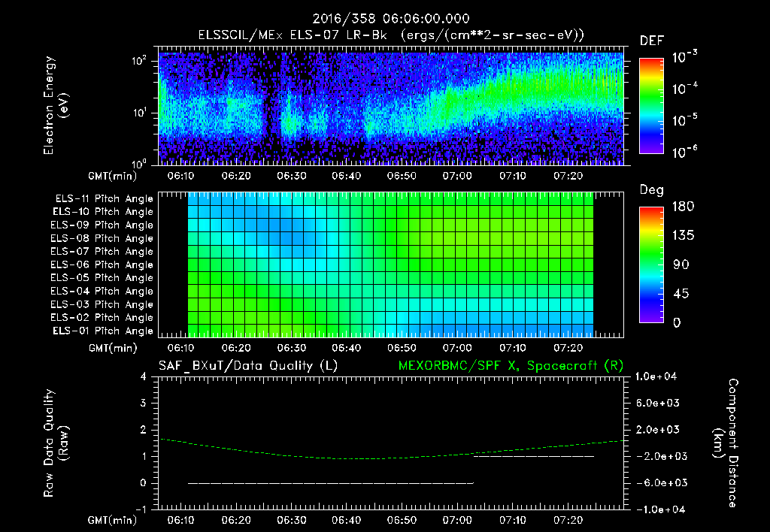Click the dark dropout band near 06:27
The width and height of the screenshot is (770, 532).
pos(271,108)
